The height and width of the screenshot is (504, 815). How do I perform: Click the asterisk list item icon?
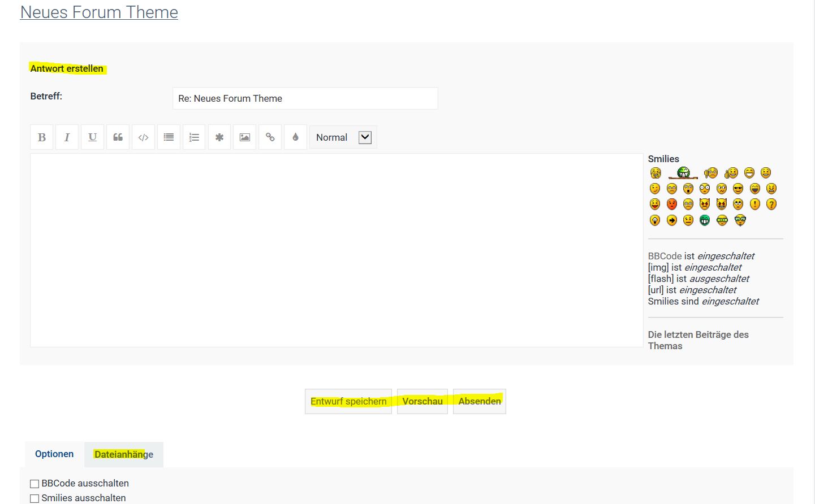[219, 137]
